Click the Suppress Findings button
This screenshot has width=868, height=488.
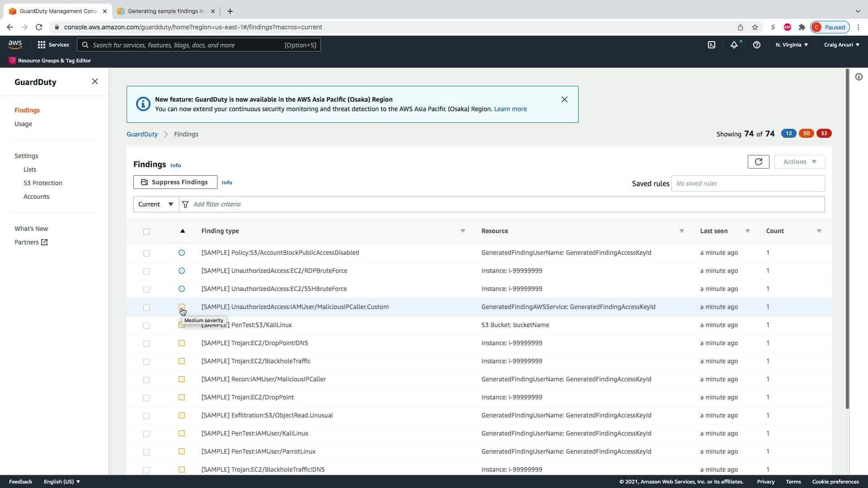(x=175, y=182)
